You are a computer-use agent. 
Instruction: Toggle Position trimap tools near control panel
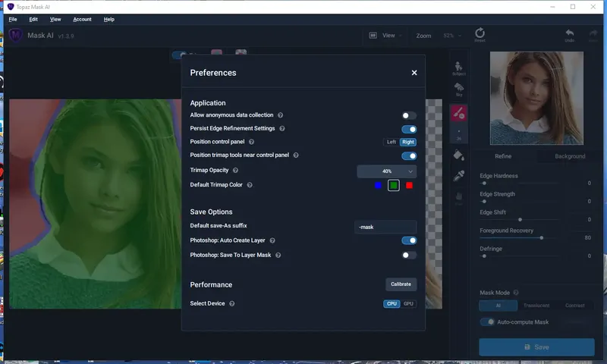click(x=409, y=156)
